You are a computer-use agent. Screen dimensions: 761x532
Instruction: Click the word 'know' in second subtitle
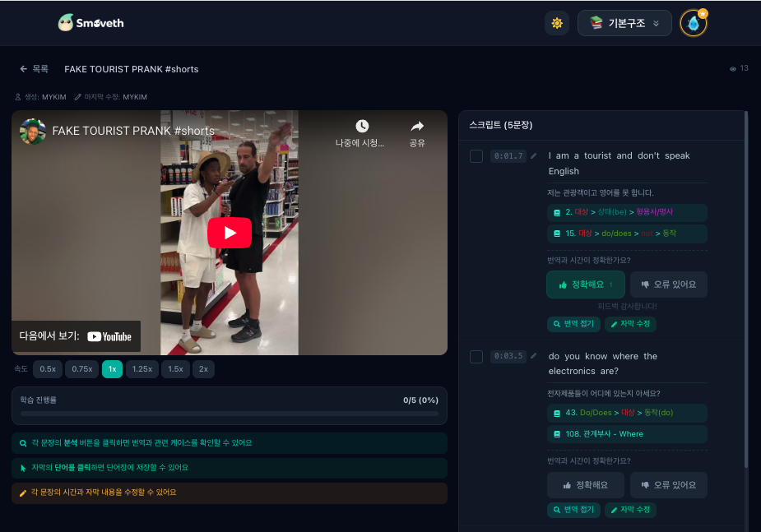596,356
